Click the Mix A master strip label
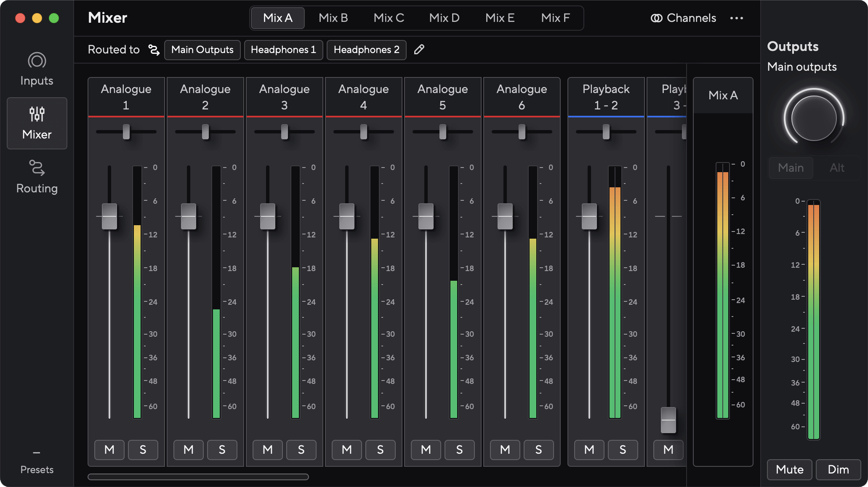Screen dimensions: 868x487 click(x=723, y=96)
